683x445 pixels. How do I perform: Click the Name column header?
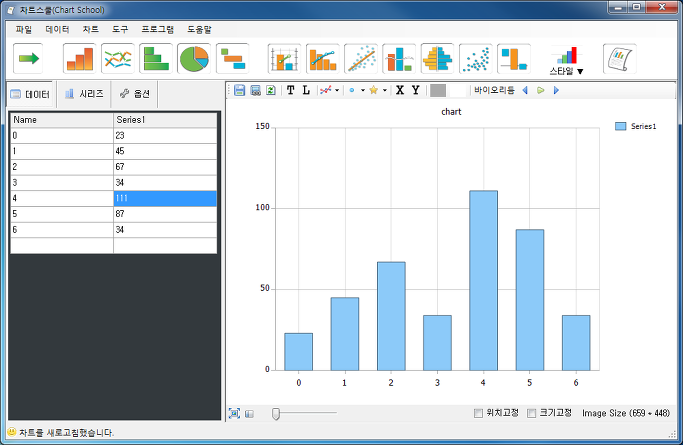(x=62, y=120)
